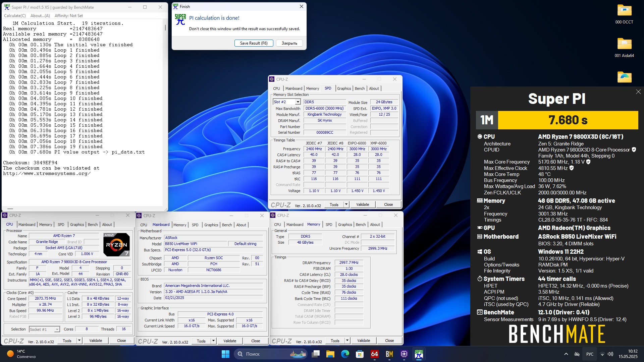Image resolution: width=644 pixels, height=362 pixels.
Task: Switch to Graphics tab in SPD CPU-Z window
Action: [x=344, y=88]
